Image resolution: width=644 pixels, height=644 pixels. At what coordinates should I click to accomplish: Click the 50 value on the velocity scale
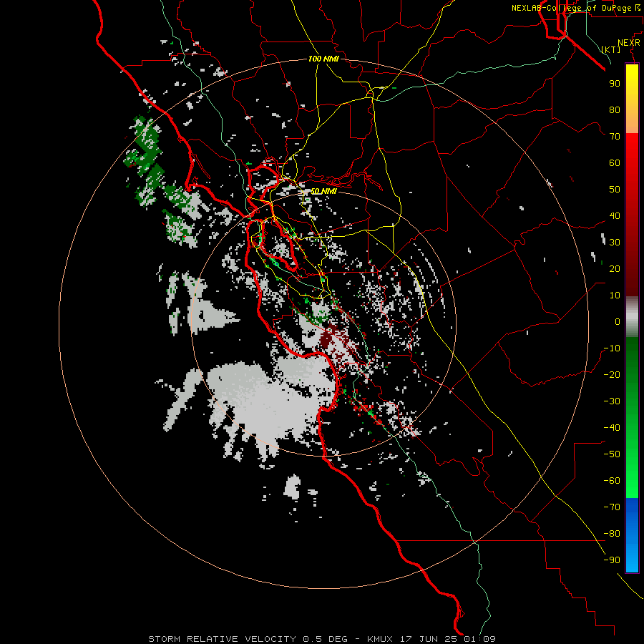click(615, 190)
